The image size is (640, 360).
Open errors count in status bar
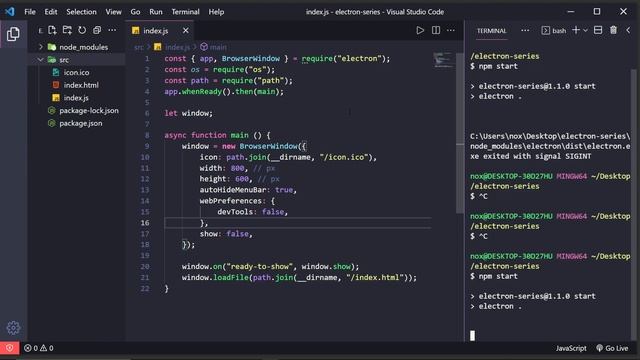[31, 348]
